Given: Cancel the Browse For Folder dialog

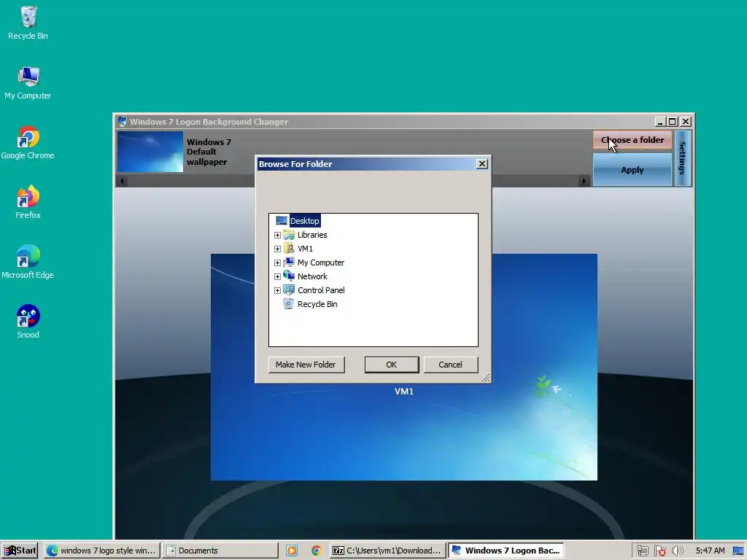Looking at the screenshot, I should [451, 365].
